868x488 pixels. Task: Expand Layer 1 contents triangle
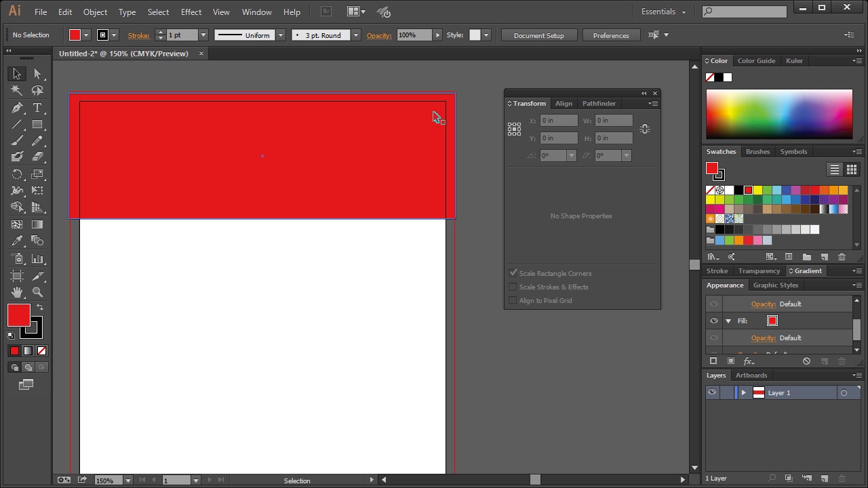(x=743, y=392)
